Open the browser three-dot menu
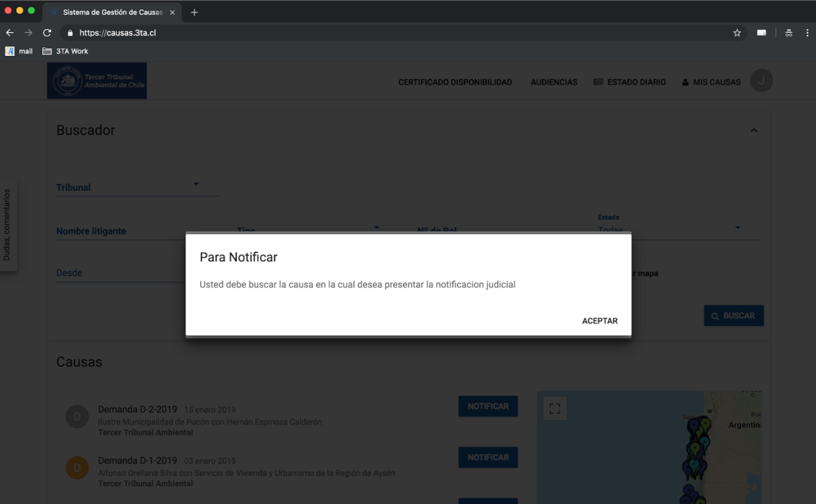 point(807,33)
